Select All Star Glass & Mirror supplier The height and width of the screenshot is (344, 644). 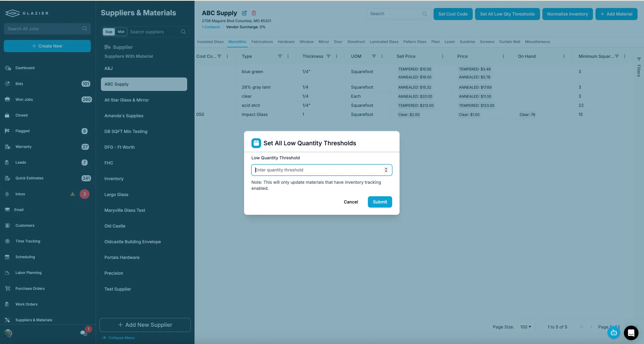point(144,100)
